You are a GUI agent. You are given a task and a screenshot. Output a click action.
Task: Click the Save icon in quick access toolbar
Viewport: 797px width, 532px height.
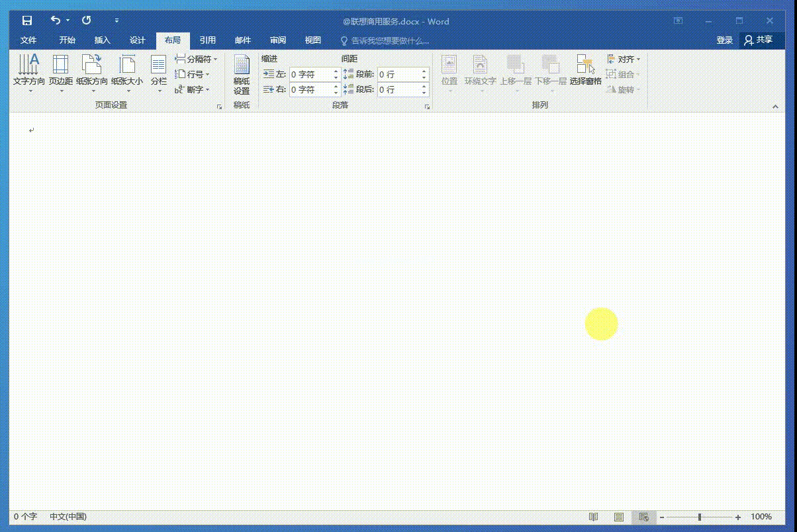pos(27,21)
